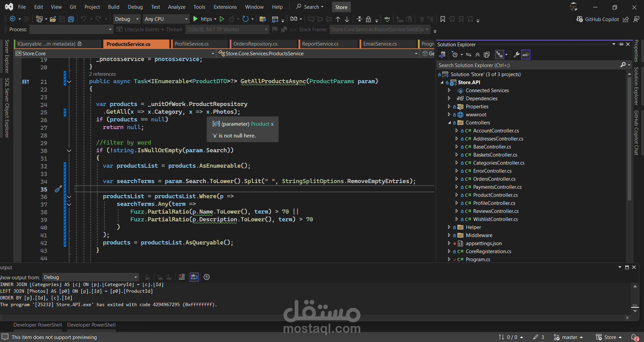Click the 2 references CodeLens link
This screenshot has height=342, width=644.
point(102,74)
